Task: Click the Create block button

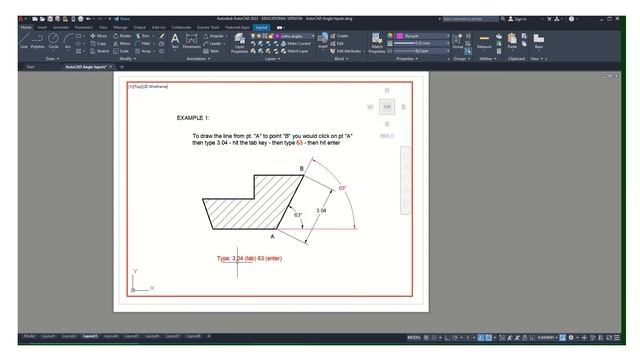Action: tap(339, 36)
